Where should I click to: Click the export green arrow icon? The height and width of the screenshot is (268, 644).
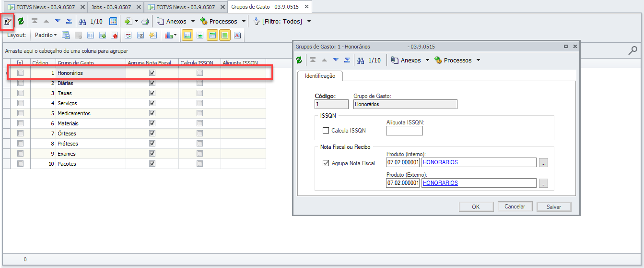pyautogui.click(x=128, y=22)
